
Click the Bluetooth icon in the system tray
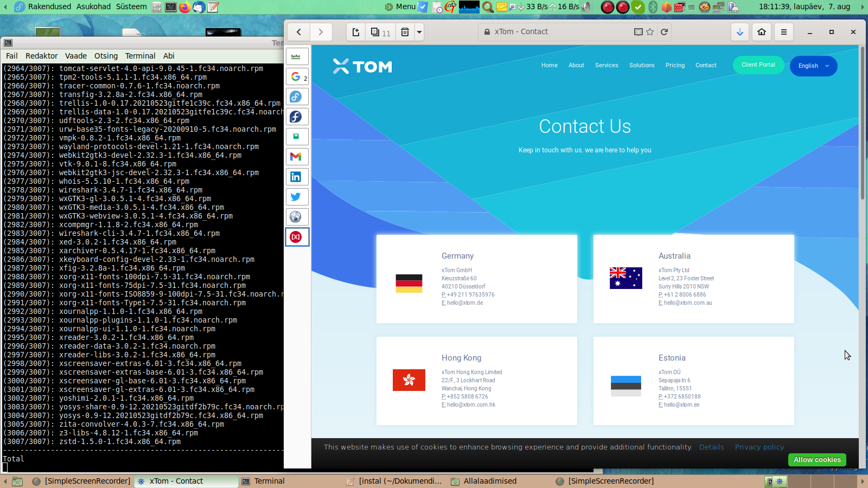pos(653,7)
